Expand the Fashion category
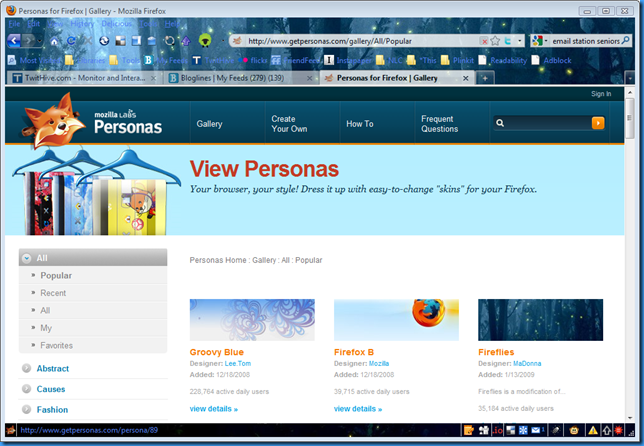The height and width of the screenshot is (446, 644). tap(52, 409)
